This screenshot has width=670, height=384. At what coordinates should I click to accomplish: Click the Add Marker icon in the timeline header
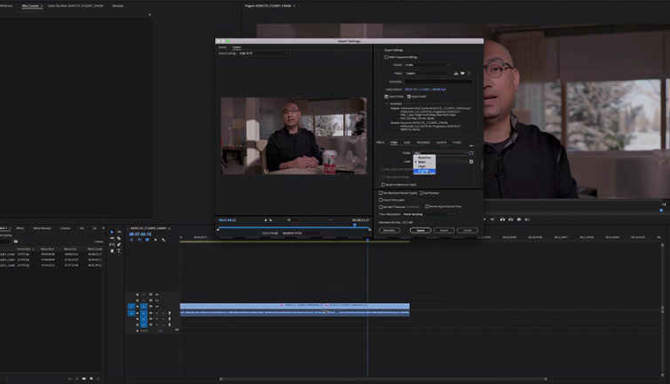(156, 240)
